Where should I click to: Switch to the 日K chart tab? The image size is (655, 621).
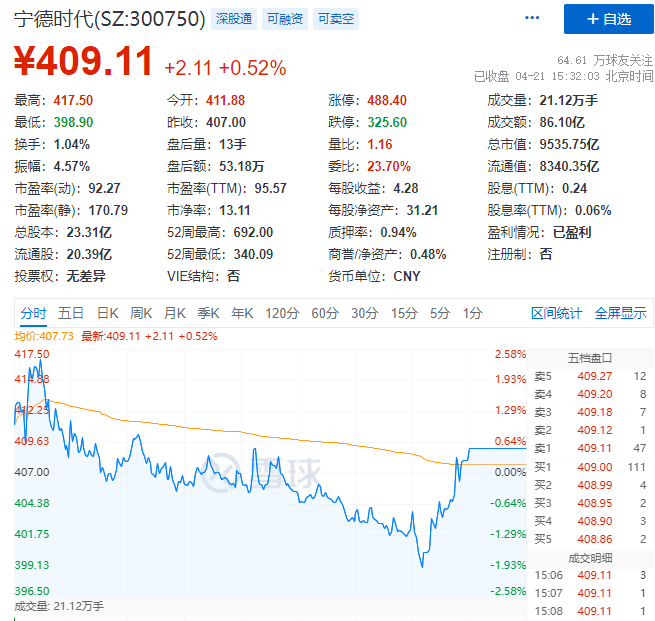[108, 313]
